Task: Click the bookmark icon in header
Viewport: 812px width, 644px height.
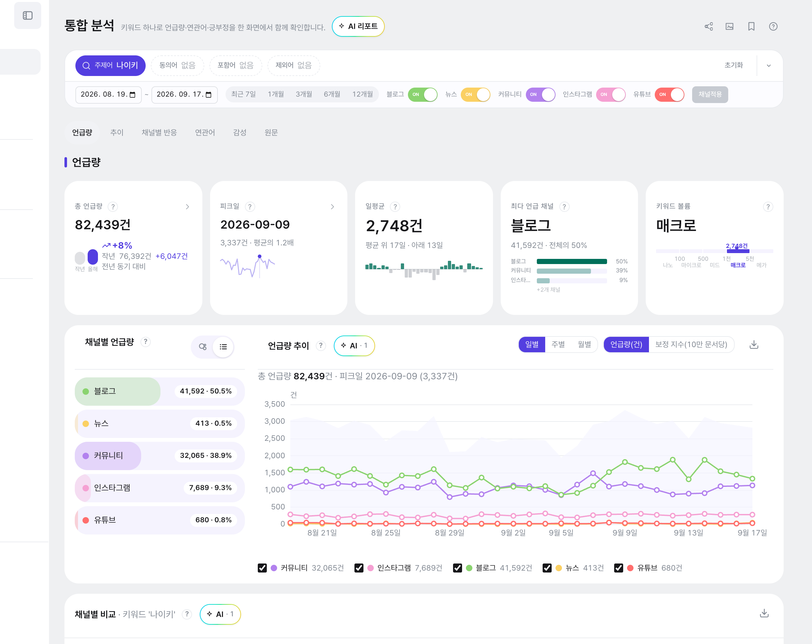Action: [751, 26]
